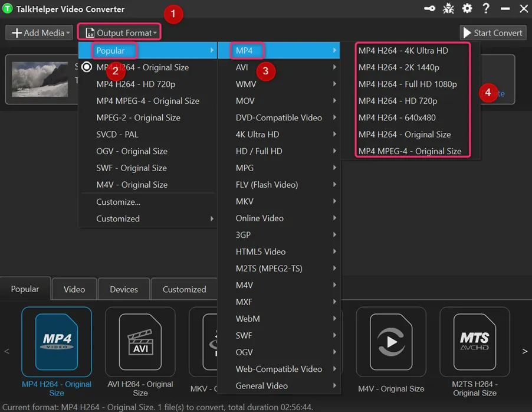The image size is (532, 412).
Task: Open the WebM format submenu
Action: [x=278, y=319]
